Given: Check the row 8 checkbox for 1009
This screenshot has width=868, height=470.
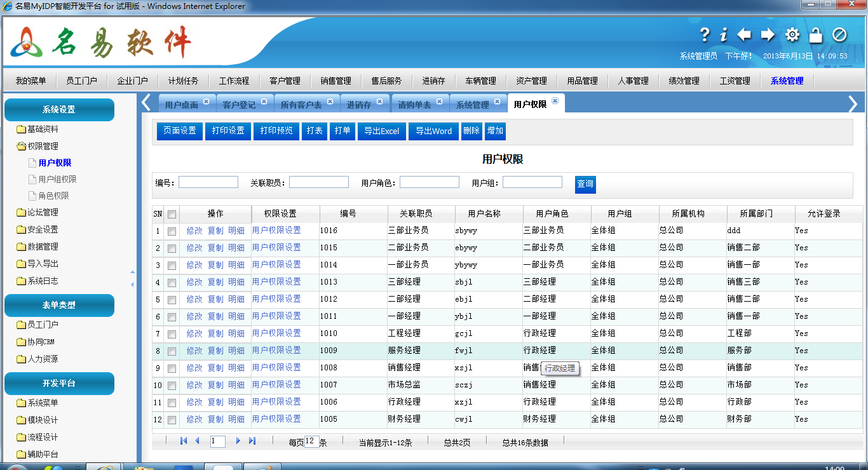Looking at the screenshot, I should [x=172, y=351].
